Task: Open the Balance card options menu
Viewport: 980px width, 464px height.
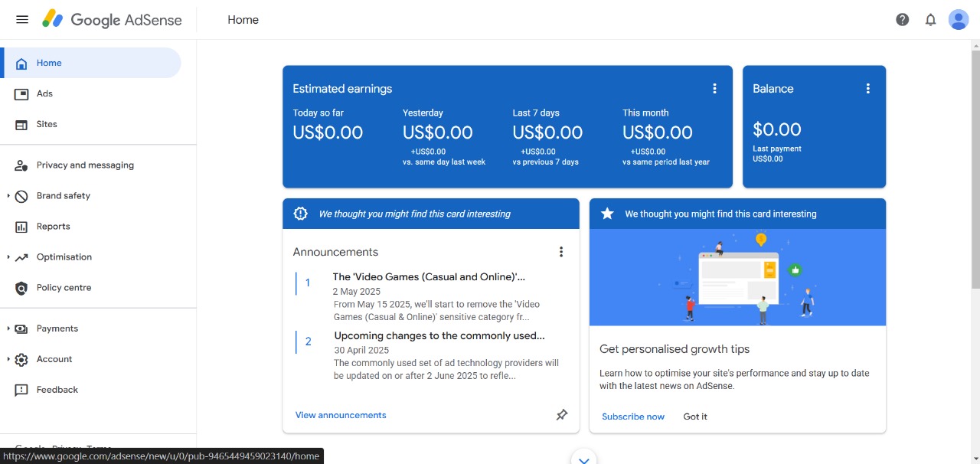Action: [867, 89]
